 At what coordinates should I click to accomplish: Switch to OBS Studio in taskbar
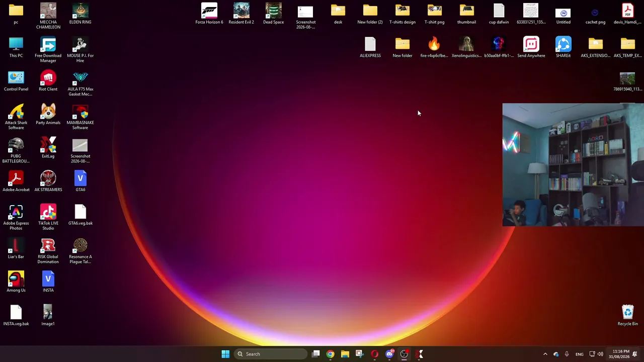click(404, 354)
